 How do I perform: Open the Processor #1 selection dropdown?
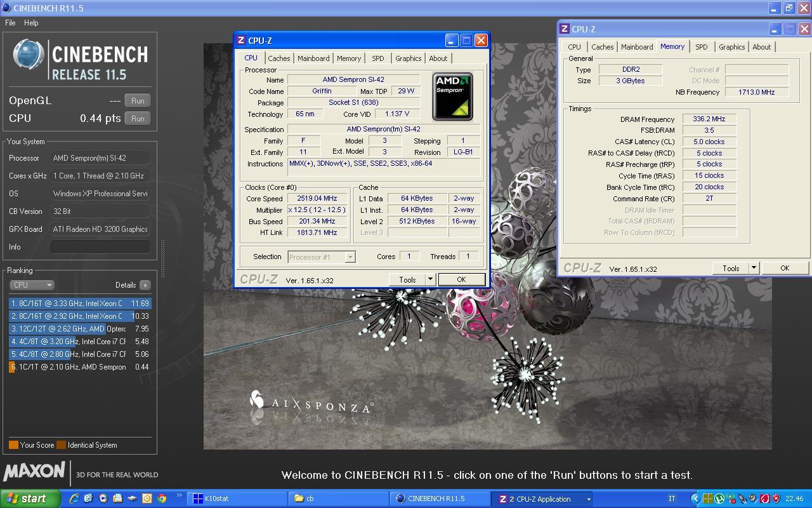tap(322, 257)
